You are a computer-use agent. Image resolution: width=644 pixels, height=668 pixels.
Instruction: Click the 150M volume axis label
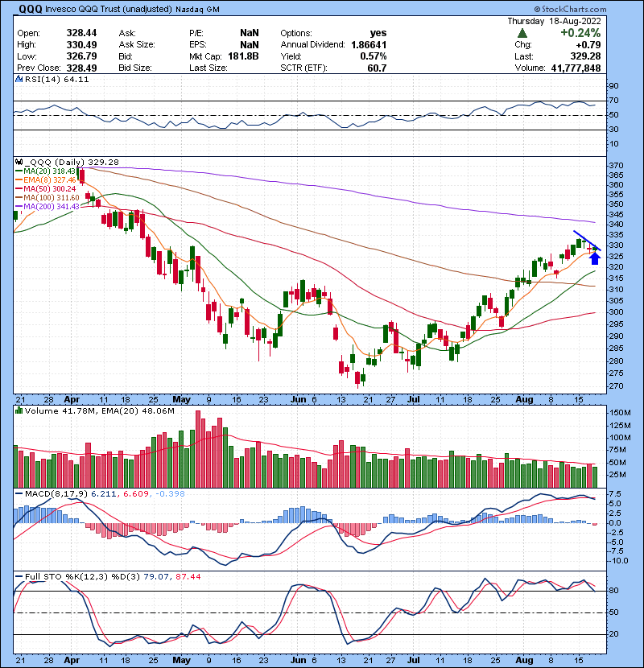click(620, 412)
